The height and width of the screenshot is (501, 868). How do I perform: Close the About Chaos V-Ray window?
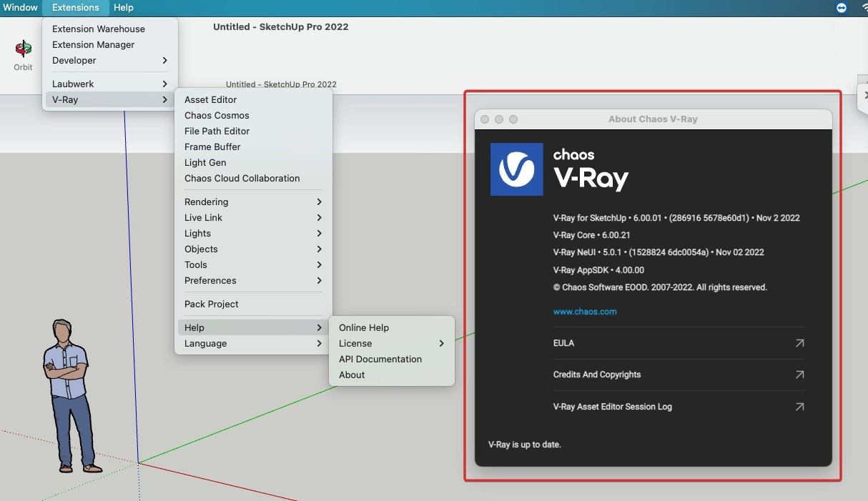pyautogui.click(x=485, y=119)
